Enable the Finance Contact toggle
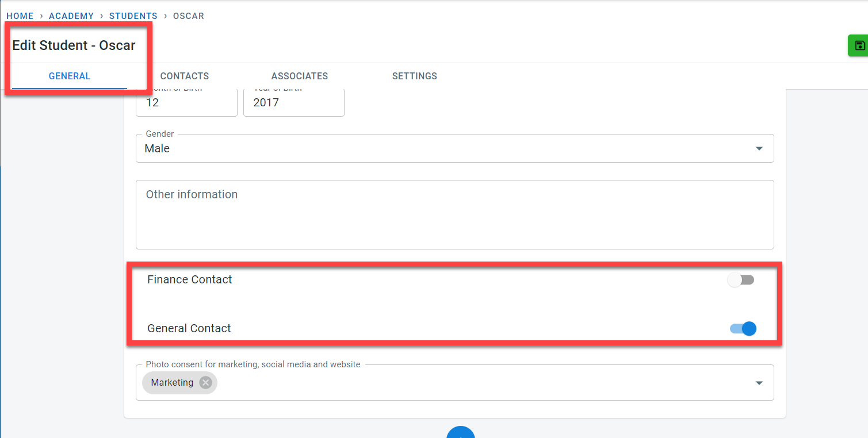Viewport: 868px width, 438px height. pyautogui.click(x=741, y=280)
